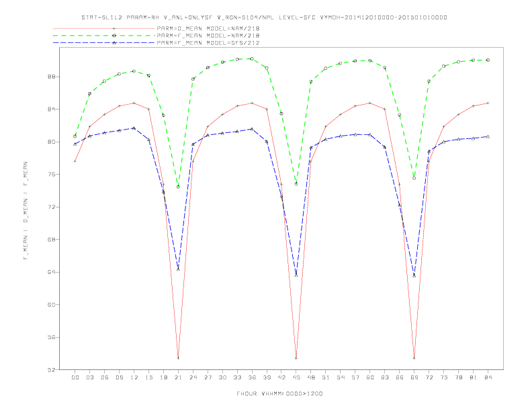Click x-axis tick label 42

click(281, 377)
